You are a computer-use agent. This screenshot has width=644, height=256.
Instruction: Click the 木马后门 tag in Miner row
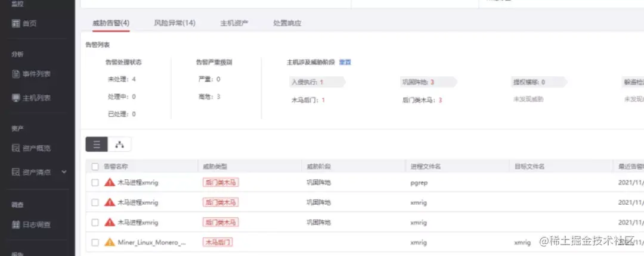(x=218, y=242)
